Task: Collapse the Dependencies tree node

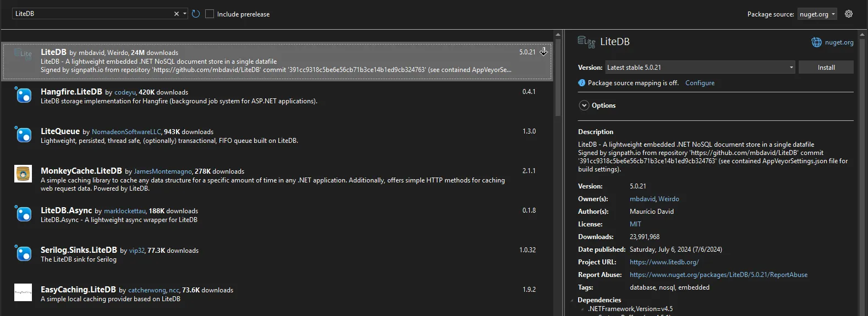Action: (572, 301)
